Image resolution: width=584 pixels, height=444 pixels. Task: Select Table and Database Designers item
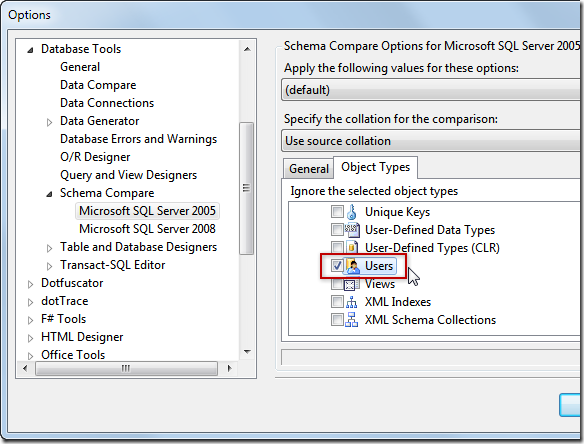pos(138,247)
